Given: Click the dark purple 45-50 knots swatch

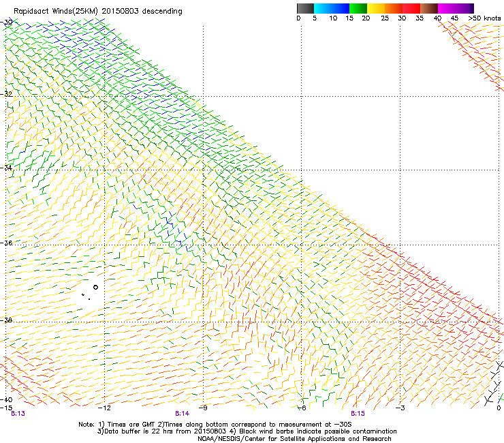Looking at the screenshot, I should [464, 8].
